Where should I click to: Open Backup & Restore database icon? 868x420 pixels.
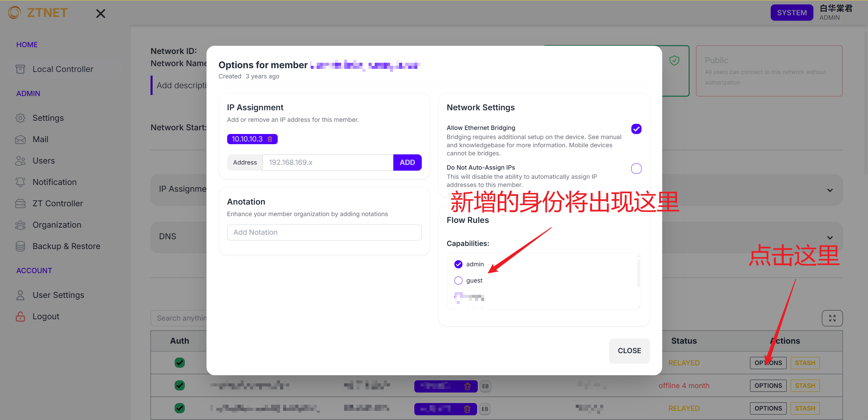(20, 246)
